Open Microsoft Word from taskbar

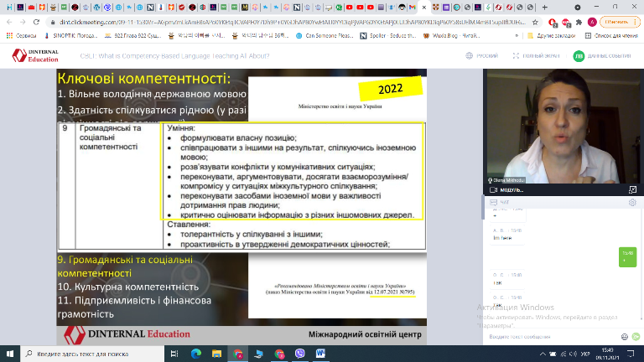pos(320,354)
